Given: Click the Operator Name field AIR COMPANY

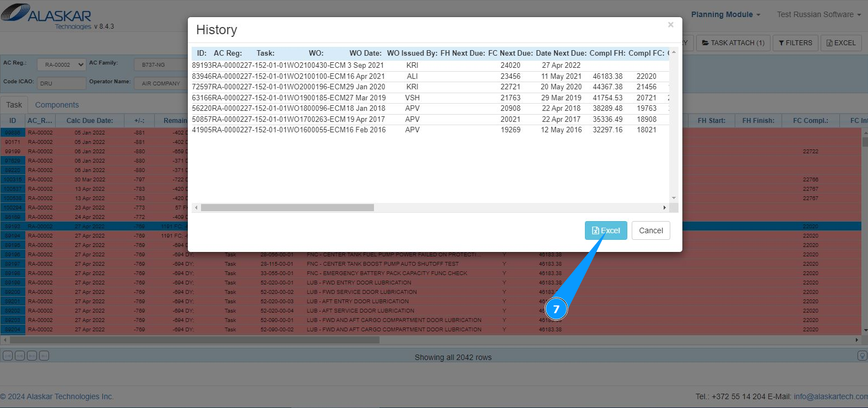Looking at the screenshot, I should coord(161,83).
